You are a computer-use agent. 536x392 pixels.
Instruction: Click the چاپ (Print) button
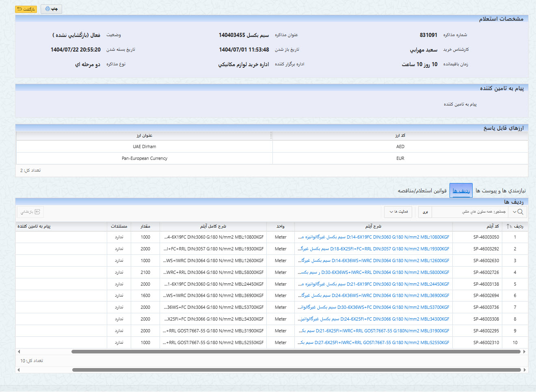(51, 9)
